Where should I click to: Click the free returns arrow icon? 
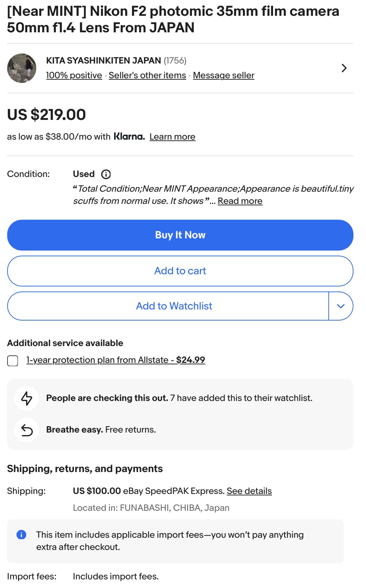pos(27,430)
